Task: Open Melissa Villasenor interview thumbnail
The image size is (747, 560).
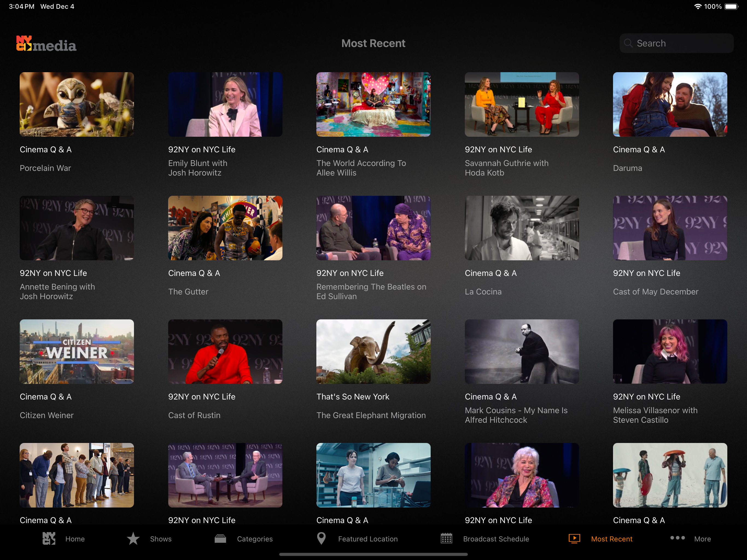Action: click(x=670, y=352)
